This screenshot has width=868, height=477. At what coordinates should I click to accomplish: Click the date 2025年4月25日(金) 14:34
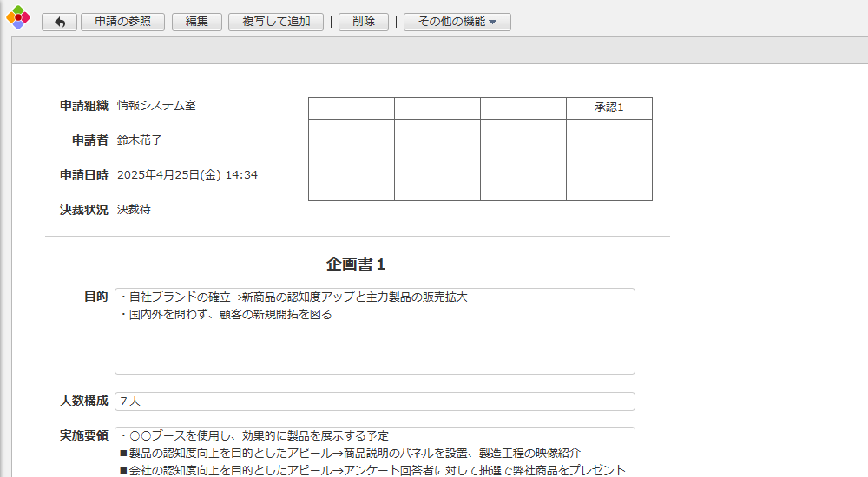point(187,175)
